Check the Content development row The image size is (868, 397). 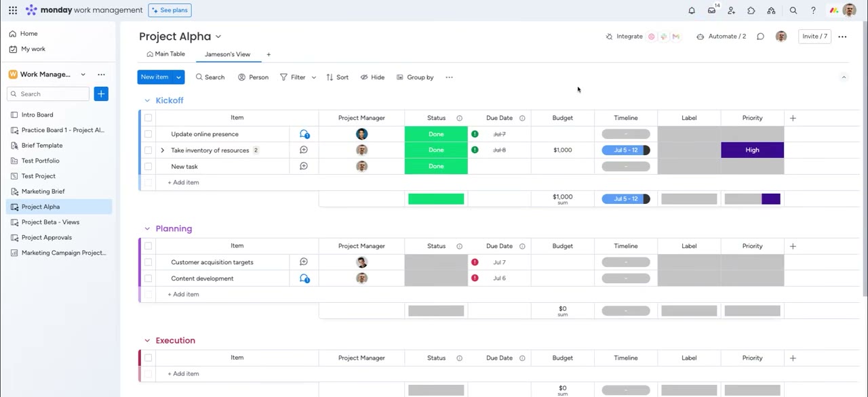tap(148, 278)
